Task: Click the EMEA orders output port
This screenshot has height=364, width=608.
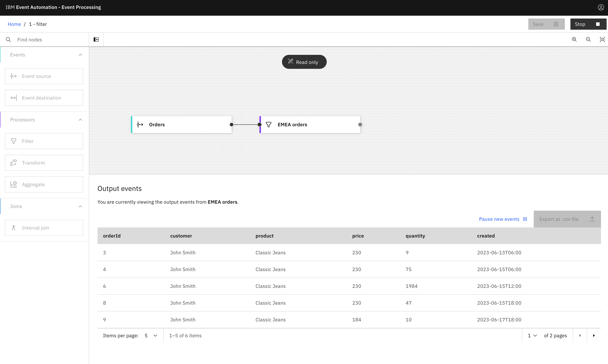Action: click(x=360, y=125)
